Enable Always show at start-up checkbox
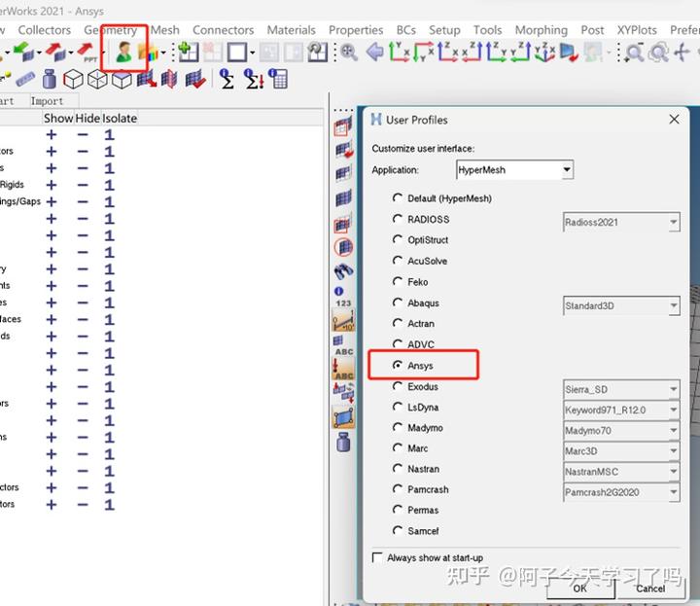700x606 pixels. (x=377, y=557)
